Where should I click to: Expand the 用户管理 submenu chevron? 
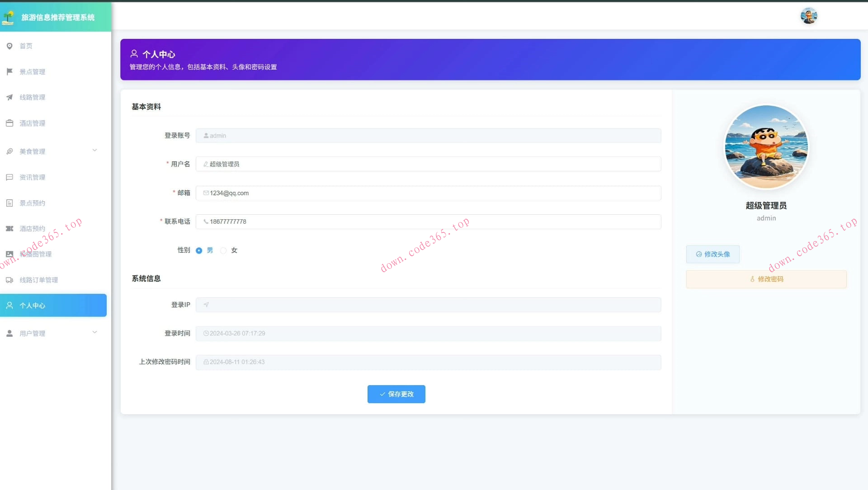94,332
